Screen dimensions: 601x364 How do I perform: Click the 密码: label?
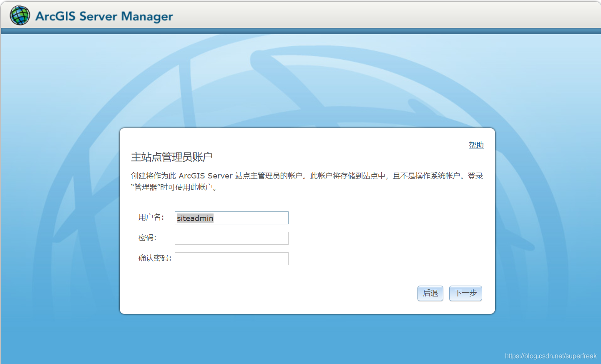[148, 238]
